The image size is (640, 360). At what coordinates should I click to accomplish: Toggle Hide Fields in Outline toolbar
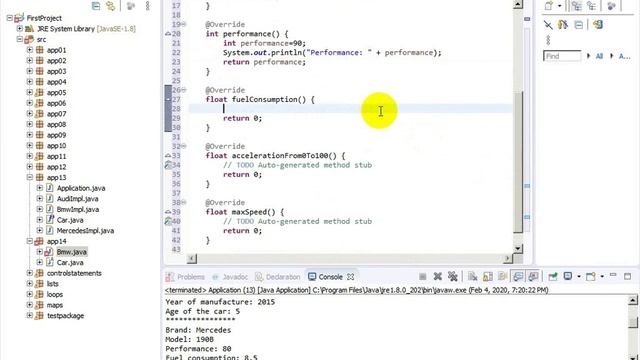(x=563, y=25)
